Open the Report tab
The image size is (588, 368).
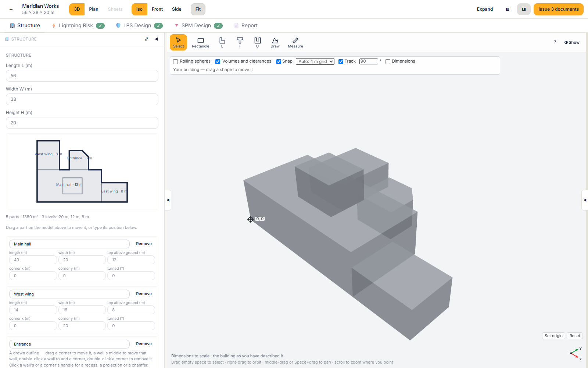click(x=246, y=25)
